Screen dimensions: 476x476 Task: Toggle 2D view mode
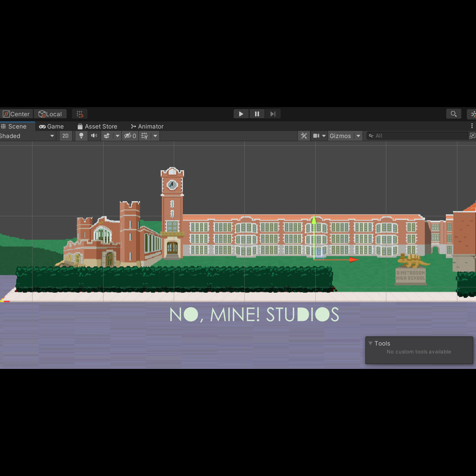[65, 136]
